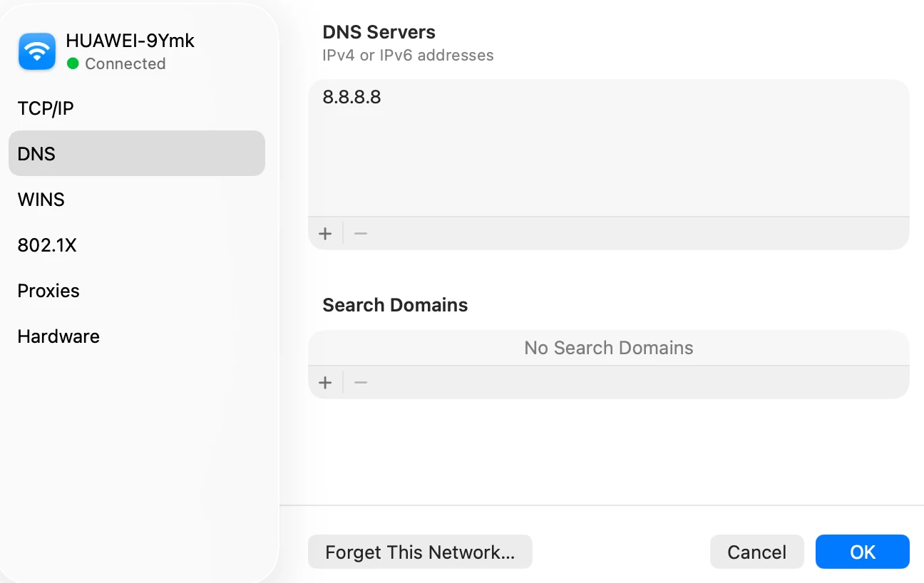Click the DNS Servers heading
Screen dimensions: 924x583
(379, 32)
